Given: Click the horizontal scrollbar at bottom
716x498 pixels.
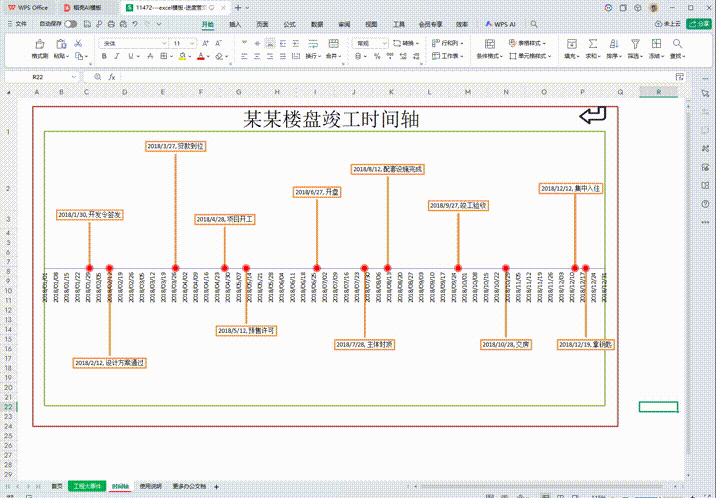Looking at the screenshot, I should click(x=541, y=487).
